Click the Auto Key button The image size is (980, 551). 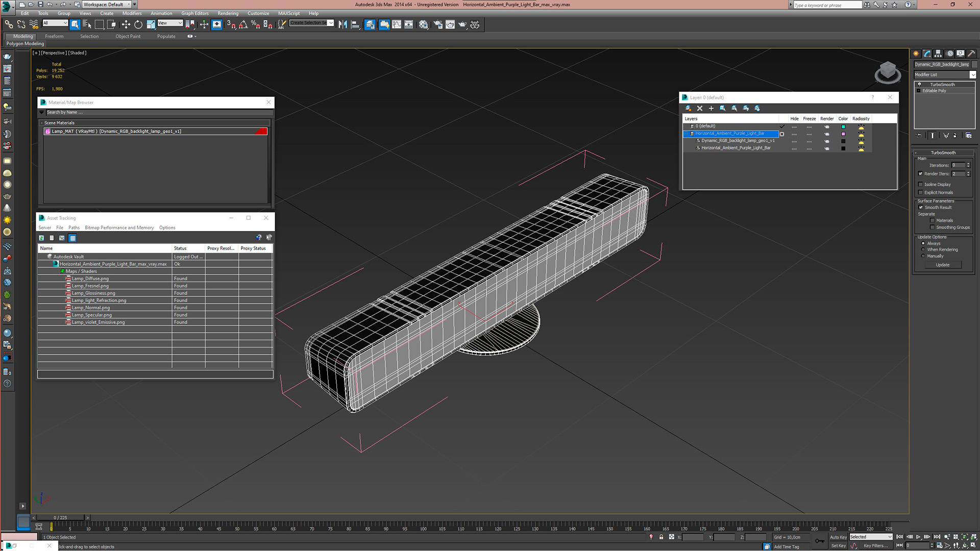838,537
